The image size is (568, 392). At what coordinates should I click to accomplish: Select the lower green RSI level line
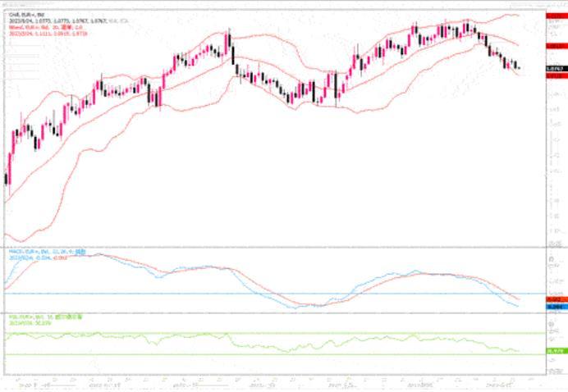pyautogui.click(x=246, y=354)
